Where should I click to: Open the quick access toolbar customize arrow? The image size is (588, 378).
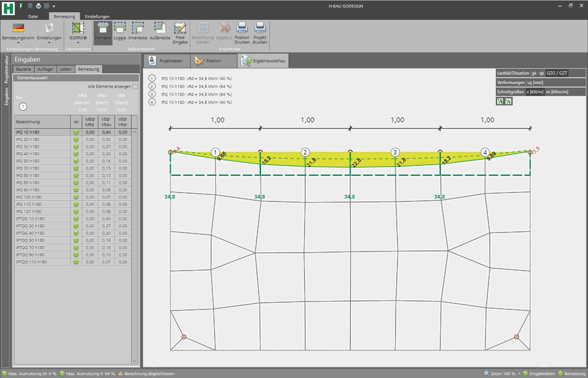point(54,6)
